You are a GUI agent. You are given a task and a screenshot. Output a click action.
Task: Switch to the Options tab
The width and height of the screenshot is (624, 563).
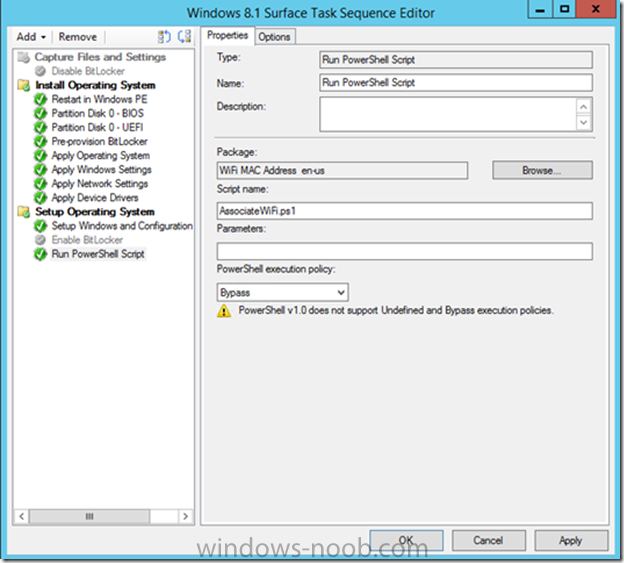[274, 37]
